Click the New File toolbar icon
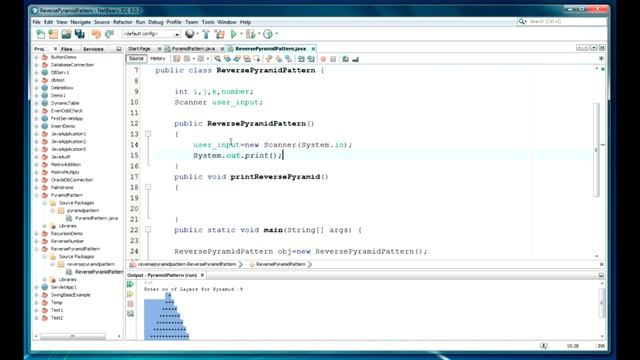The image size is (640, 360). (x=40, y=34)
